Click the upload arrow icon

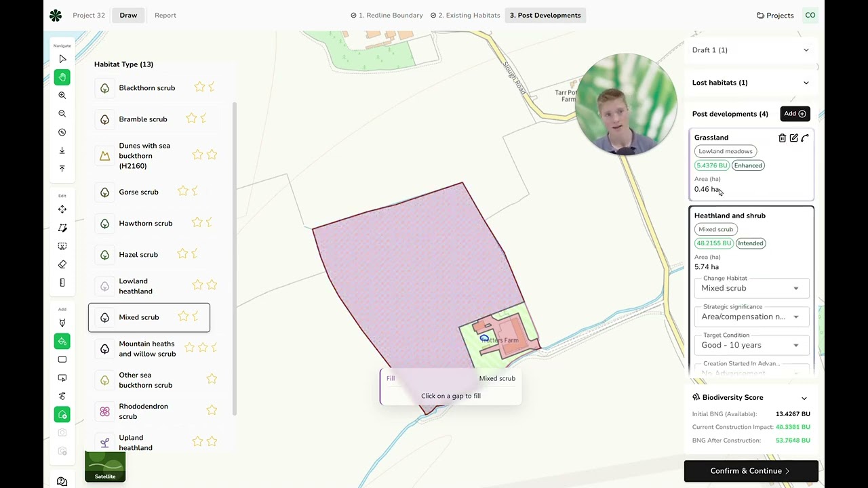[62, 169]
